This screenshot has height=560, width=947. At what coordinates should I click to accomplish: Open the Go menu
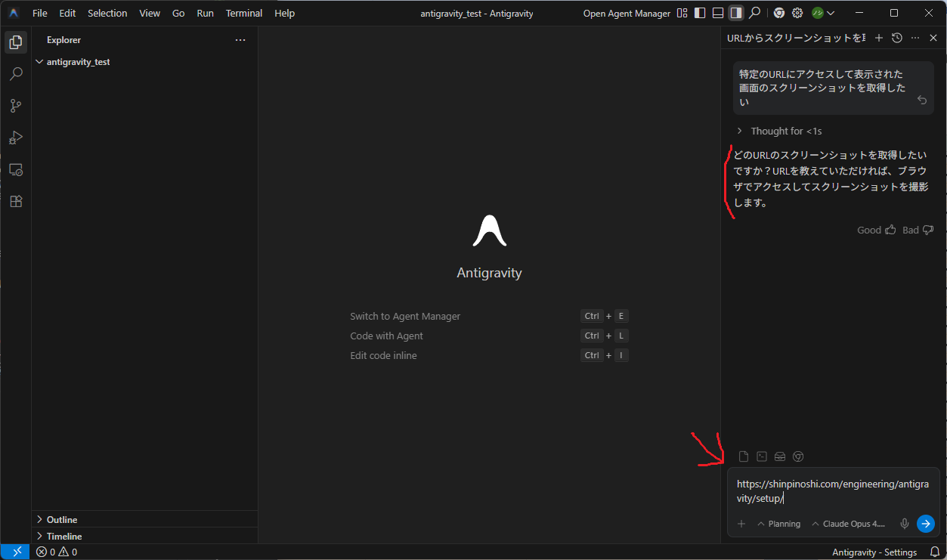178,13
